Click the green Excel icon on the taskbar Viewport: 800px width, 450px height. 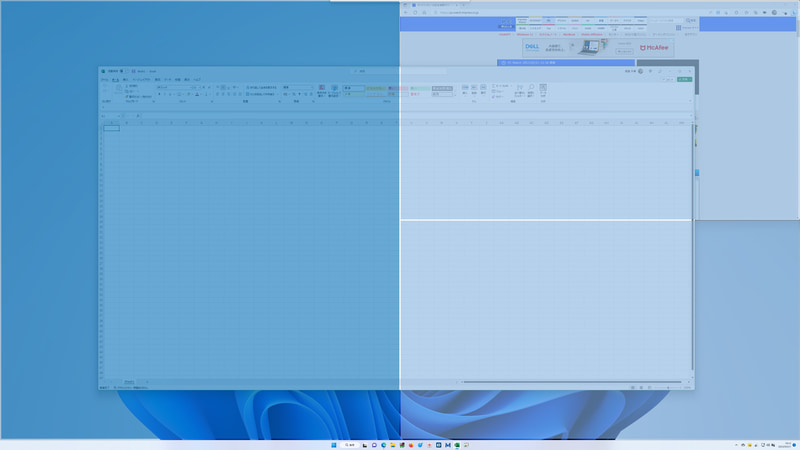pos(457,445)
